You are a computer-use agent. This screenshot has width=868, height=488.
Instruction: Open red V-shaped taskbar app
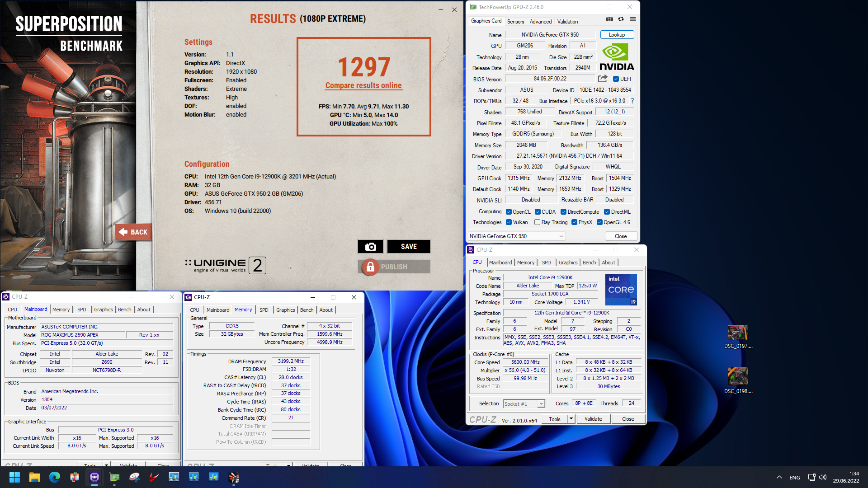(154, 477)
